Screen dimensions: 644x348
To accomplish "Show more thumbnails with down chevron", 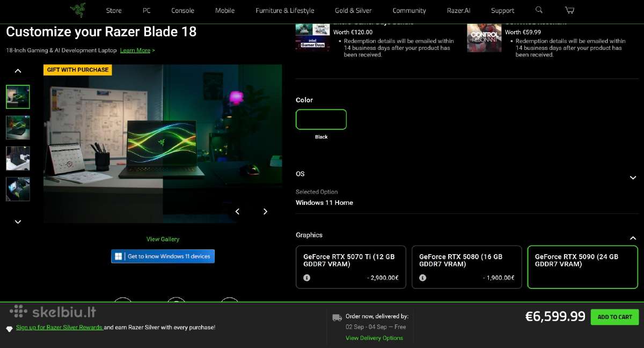I will [x=18, y=221].
